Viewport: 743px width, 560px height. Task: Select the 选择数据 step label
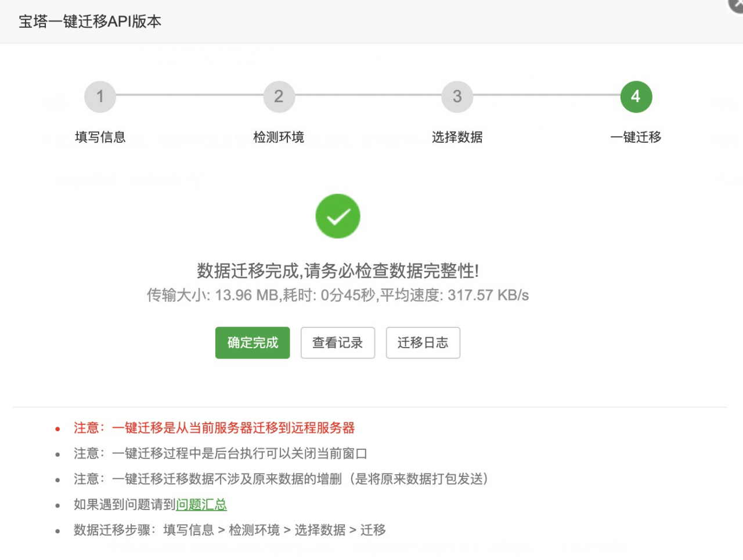click(457, 137)
